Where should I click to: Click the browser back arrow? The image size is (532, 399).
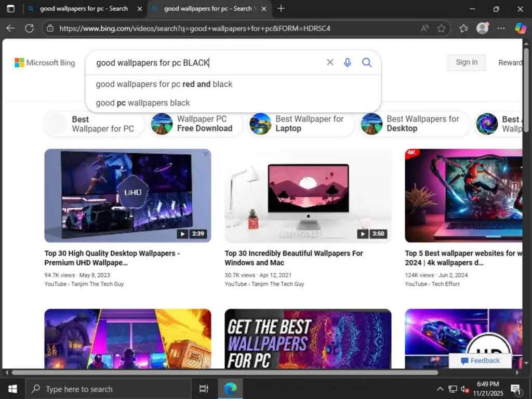pos(10,28)
